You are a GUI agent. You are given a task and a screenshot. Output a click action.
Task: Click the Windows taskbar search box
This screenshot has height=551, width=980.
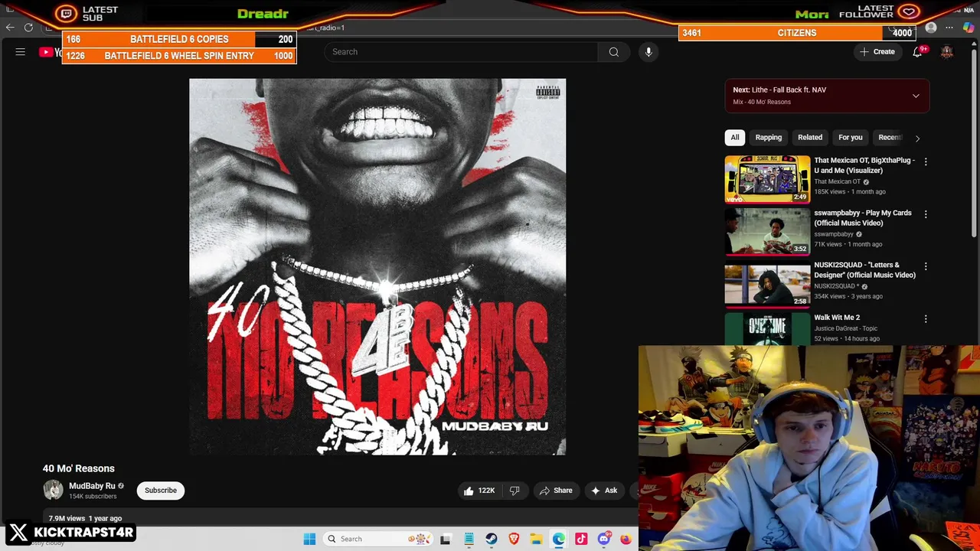pyautogui.click(x=379, y=539)
